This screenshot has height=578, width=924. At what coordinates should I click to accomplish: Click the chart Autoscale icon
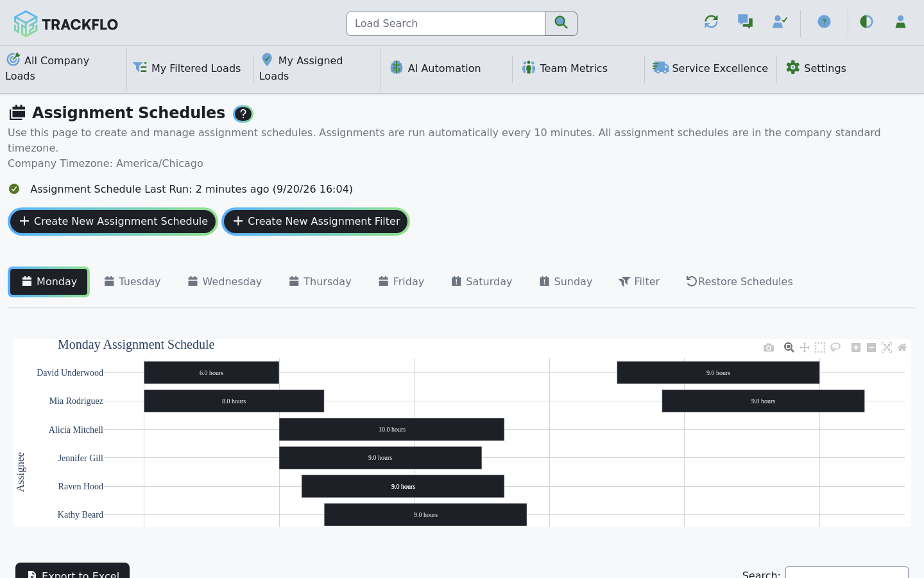887,347
